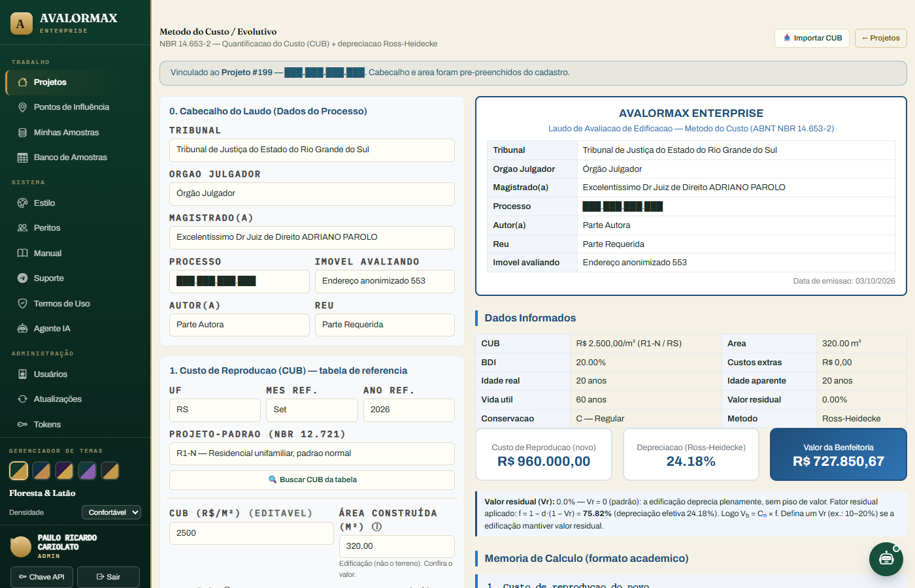The image size is (915, 588).
Task: Select the first green-gold theme swatch
Action: (x=18, y=470)
